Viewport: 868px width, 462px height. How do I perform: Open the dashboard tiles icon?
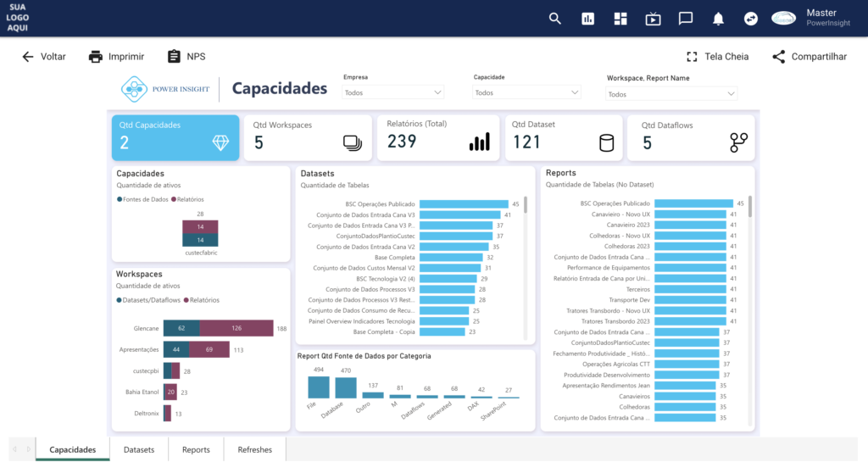click(x=620, y=19)
